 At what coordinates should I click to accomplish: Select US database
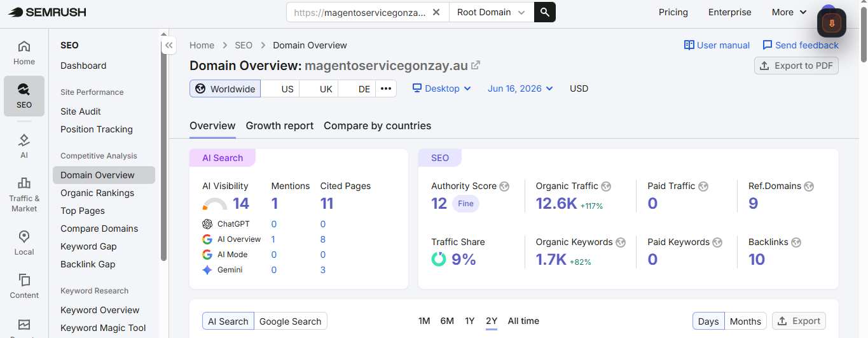[280, 88]
